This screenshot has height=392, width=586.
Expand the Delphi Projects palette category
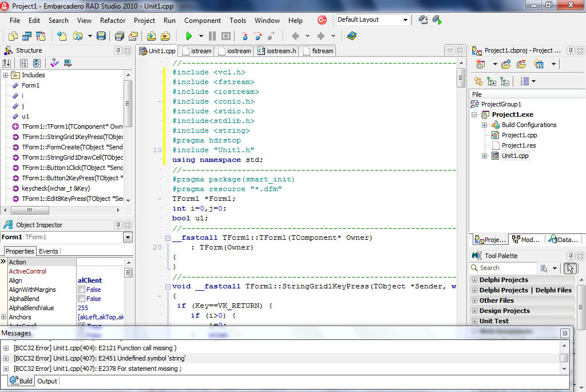(474, 280)
